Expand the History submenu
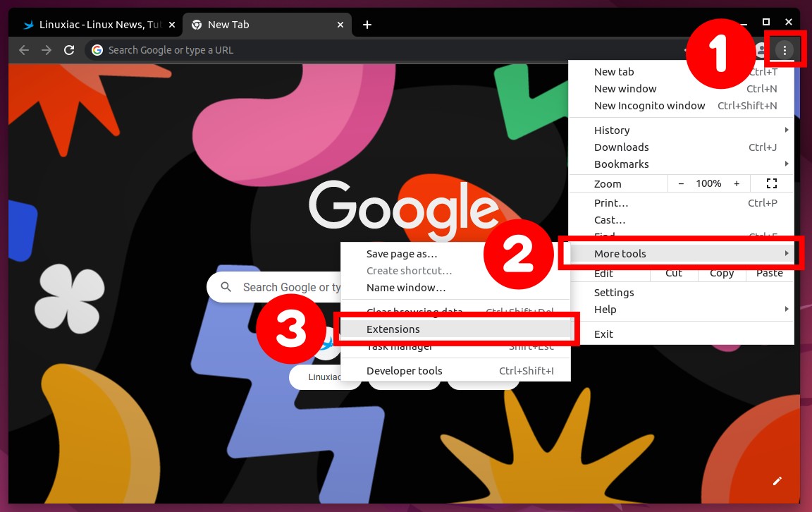Image resolution: width=812 pixels, height=512 pixels. point(681,130)
